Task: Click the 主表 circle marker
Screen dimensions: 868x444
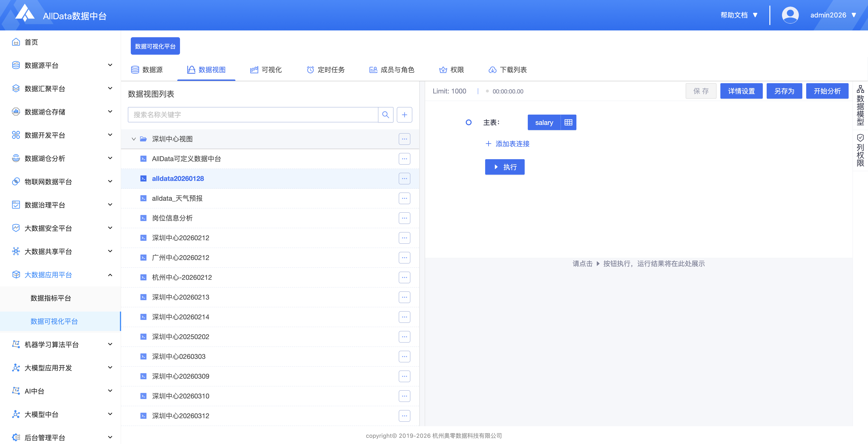Action: point(468,122)
